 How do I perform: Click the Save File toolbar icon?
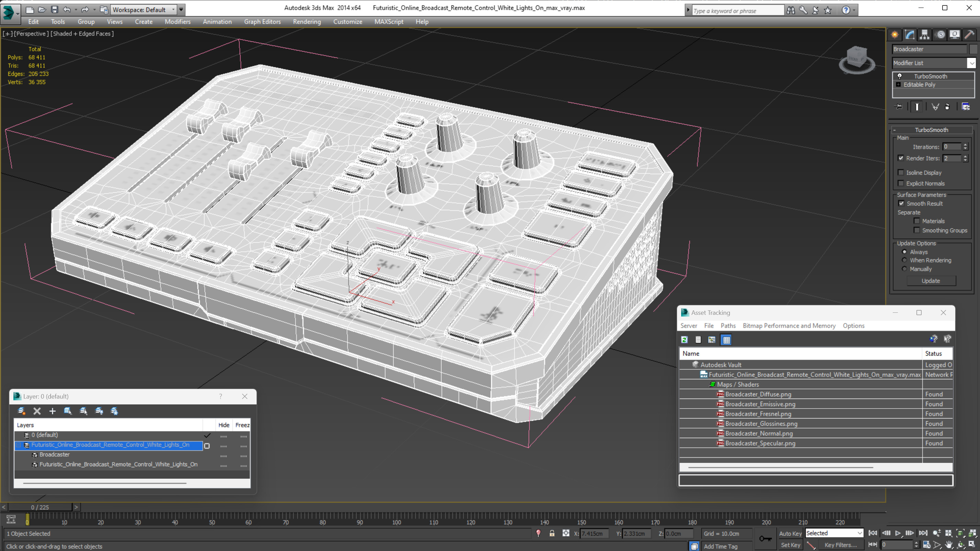click(x=54, y=10)
